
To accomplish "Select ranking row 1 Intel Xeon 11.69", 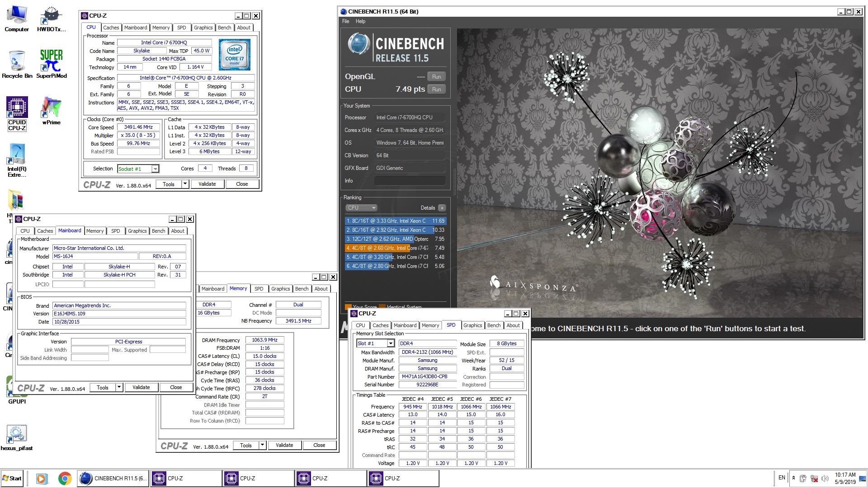I will (396, 221).
